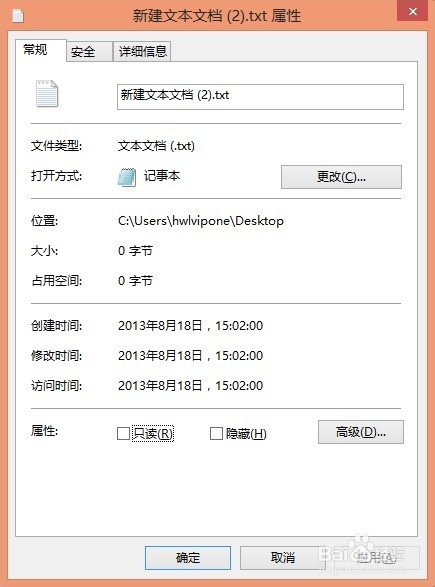Click the 文本文档 (.txt) file type text
This screenshot has height=587, width=435.
tap(156, 146)
